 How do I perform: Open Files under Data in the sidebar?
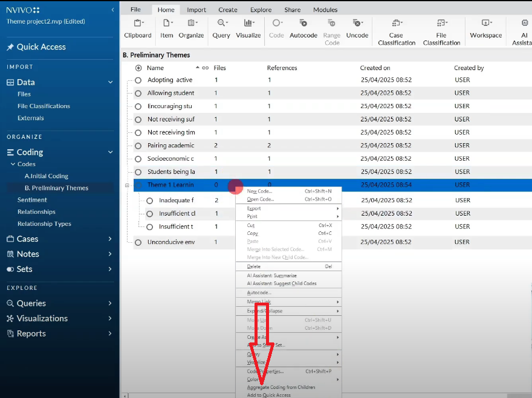click(x=24, y=94)
